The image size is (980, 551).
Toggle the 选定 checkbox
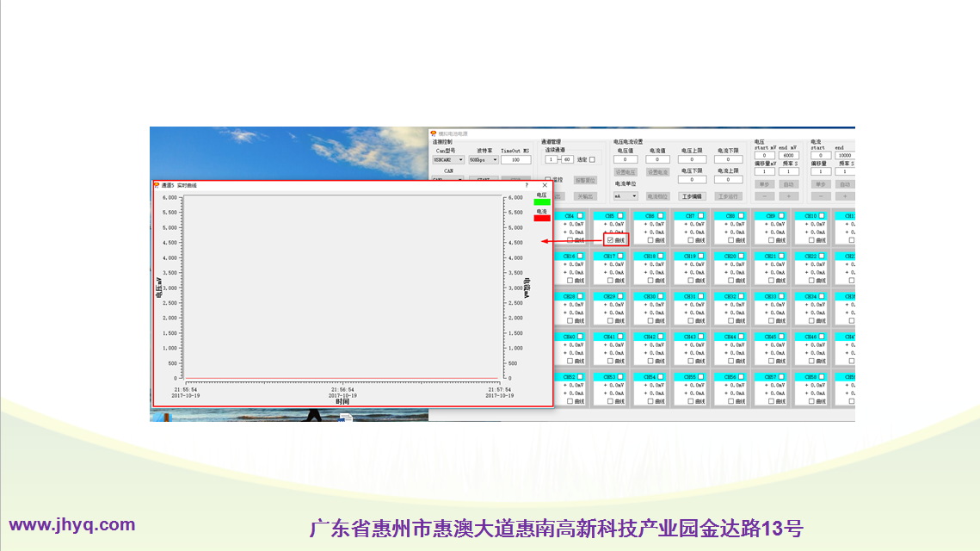click(592, 159)
